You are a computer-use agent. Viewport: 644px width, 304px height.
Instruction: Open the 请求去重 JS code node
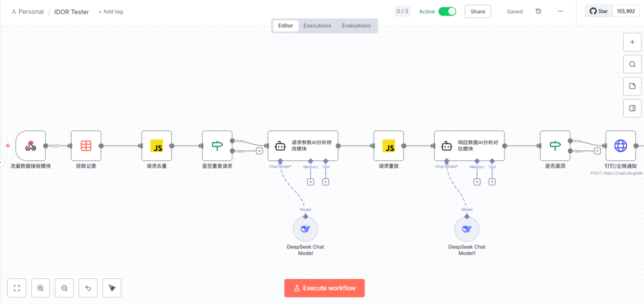tap(156, 146)
